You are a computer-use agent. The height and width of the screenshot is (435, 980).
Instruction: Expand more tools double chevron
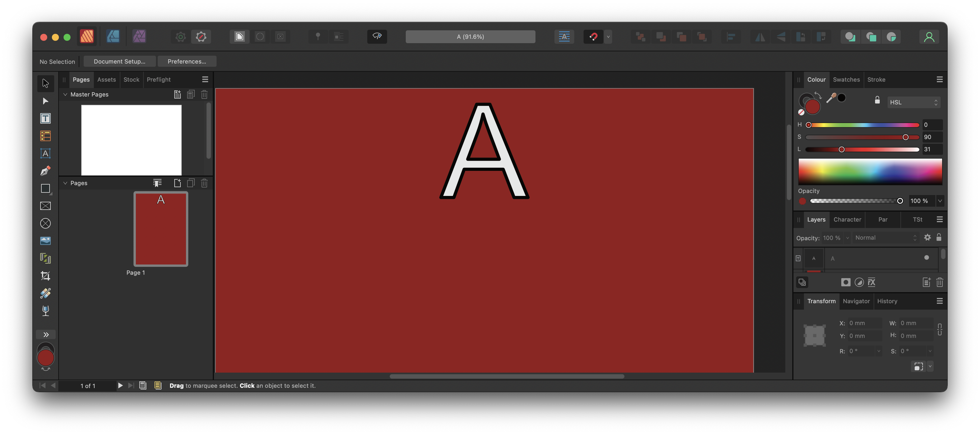46,334
